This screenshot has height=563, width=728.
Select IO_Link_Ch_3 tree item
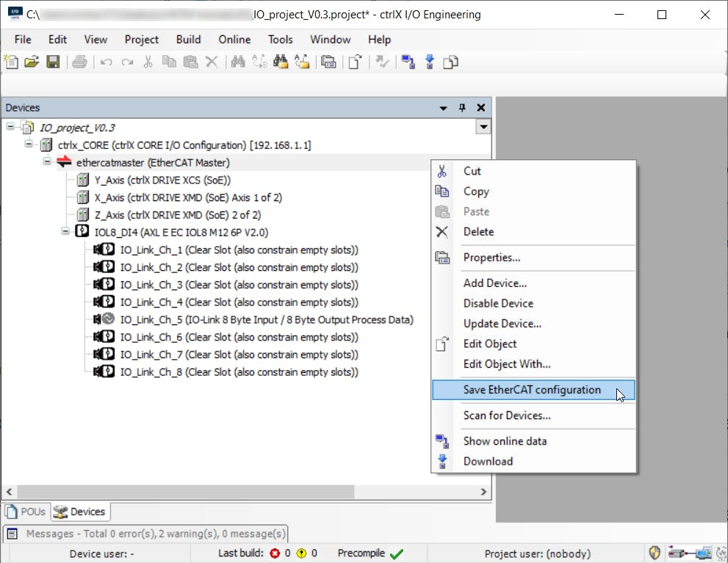click(239, 285)
